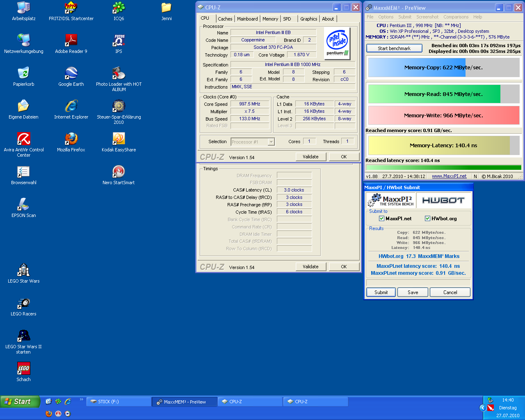Image resolution: width=525 pixels, height=420 pixels.
Task: Click the HWBOT logo banner
Action: click(x=443, y=201)
